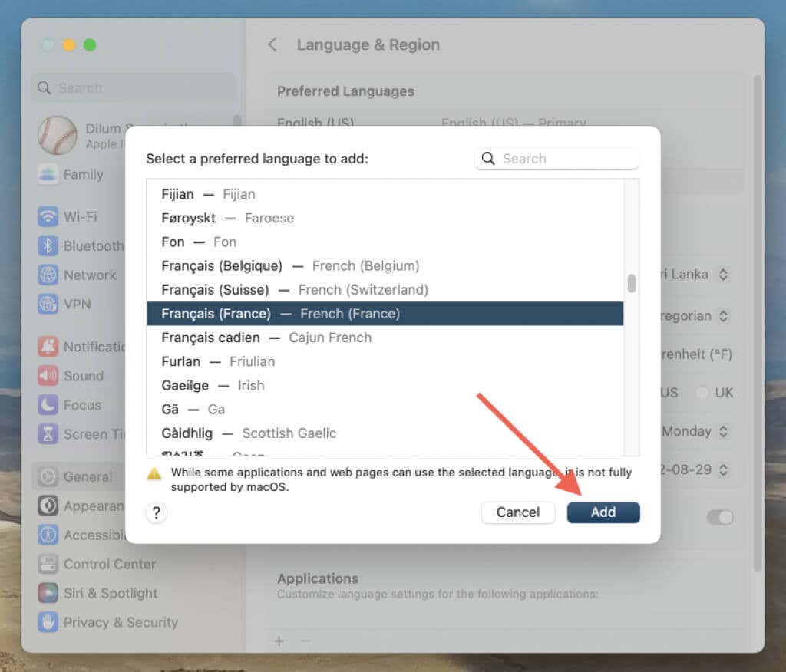Open Sound settings speaker icon
This screenshot has height=672, width=786.
[x=48, y=376]
